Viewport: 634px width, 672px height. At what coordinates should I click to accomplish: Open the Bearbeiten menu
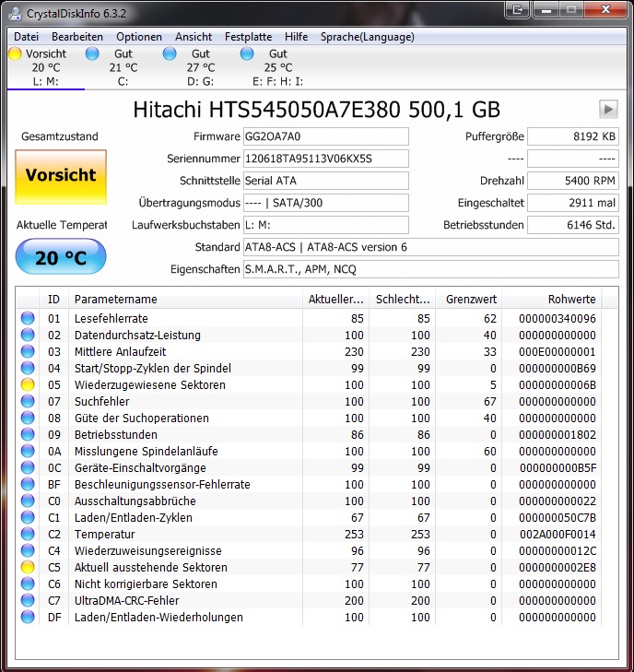[x=77, y=37]
